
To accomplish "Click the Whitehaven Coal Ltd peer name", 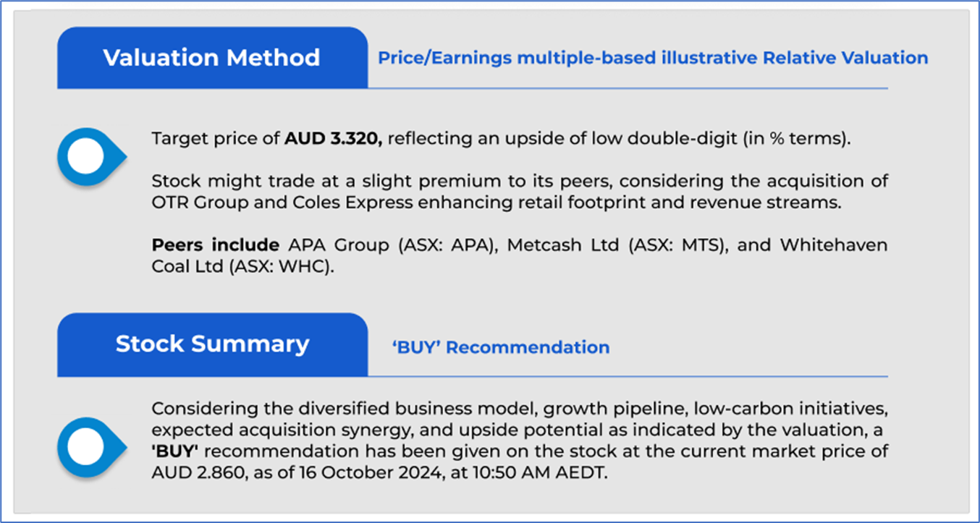I will tap(833, 245).
